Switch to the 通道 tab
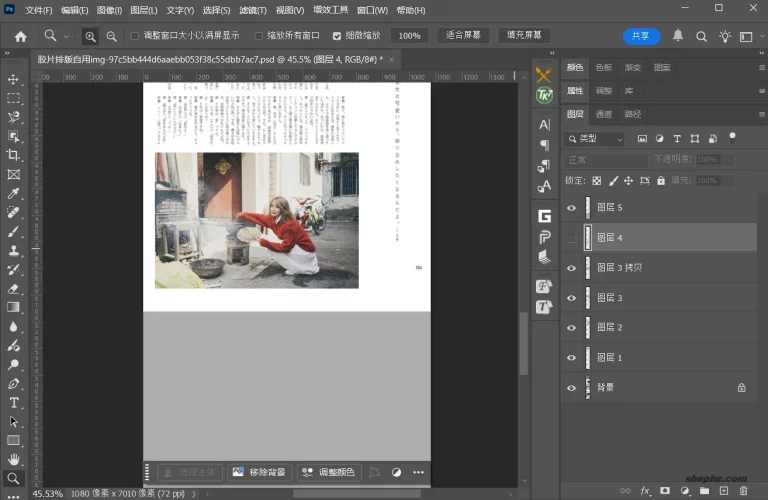 (x=604, y=114)
